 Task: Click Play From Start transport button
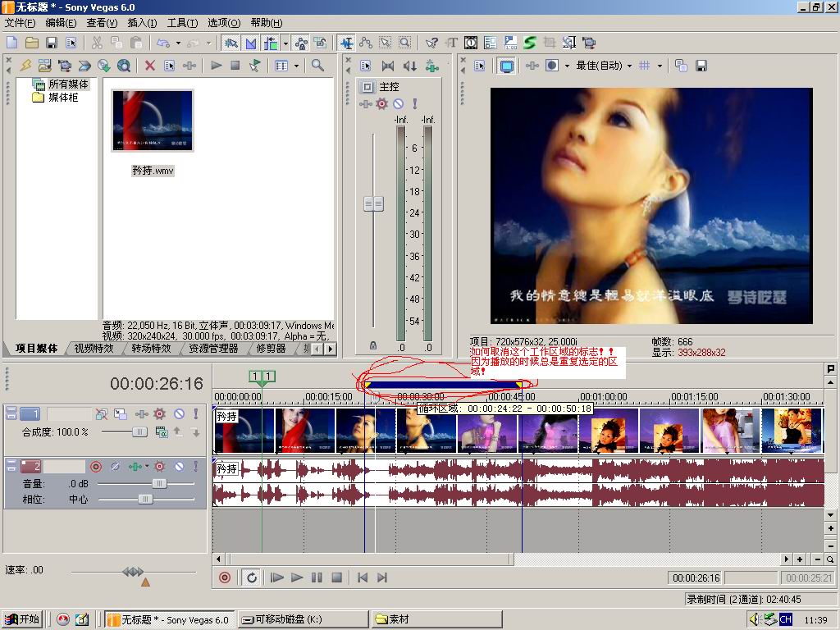coord(277,577)
